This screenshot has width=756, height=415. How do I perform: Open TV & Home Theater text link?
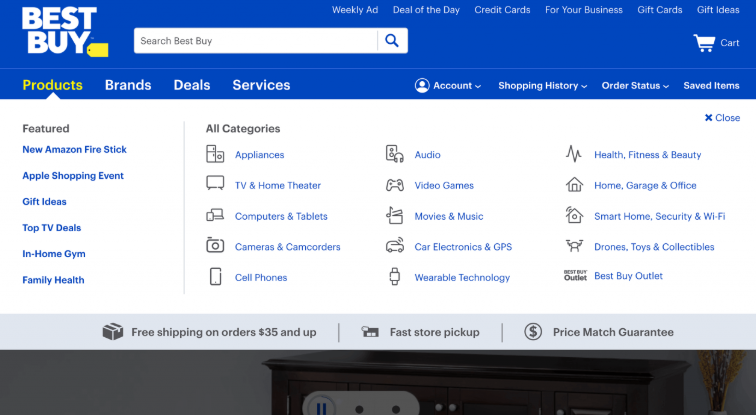278,186
